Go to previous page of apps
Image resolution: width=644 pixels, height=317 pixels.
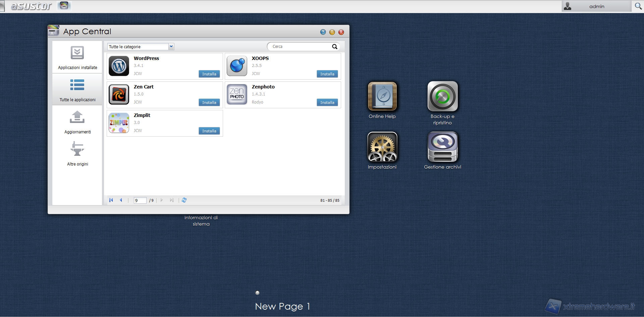pyautogui.click(x=121, y=200)
